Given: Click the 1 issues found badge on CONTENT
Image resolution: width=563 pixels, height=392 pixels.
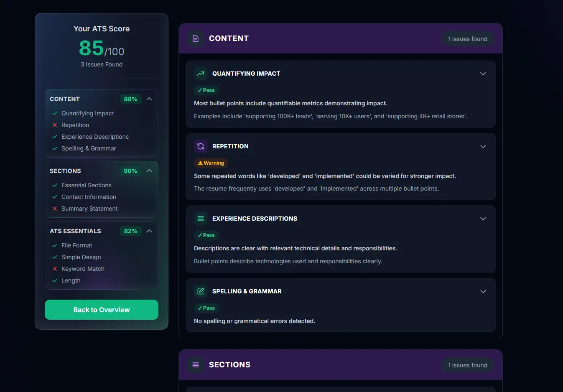Looking at the screenshot, I should 468,38.
